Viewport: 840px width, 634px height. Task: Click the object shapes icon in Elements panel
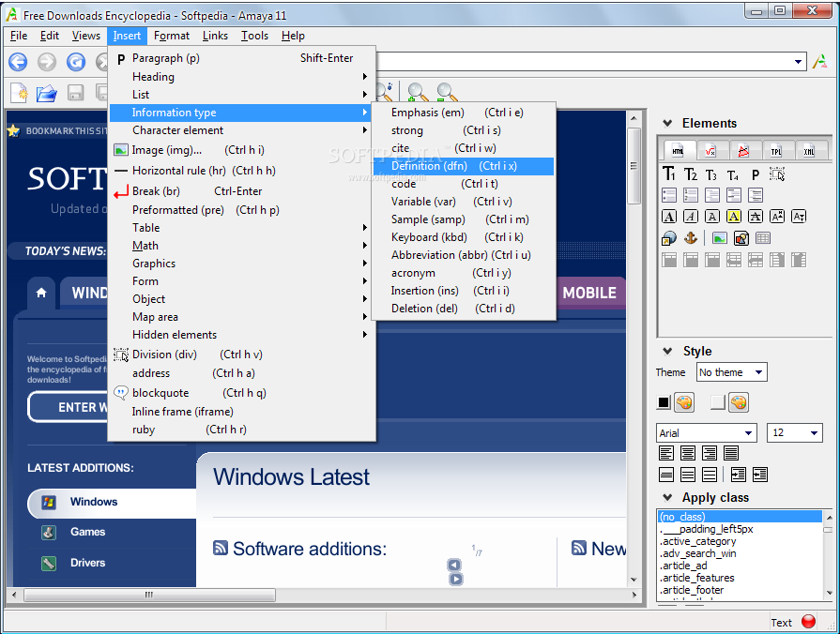(741, 238)
